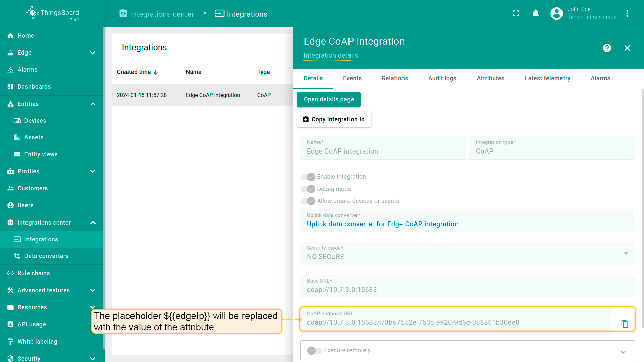This screenshot has height=362, width=644.
Task: Click the Integration details subtitle link
Action: tap(331, 55)
